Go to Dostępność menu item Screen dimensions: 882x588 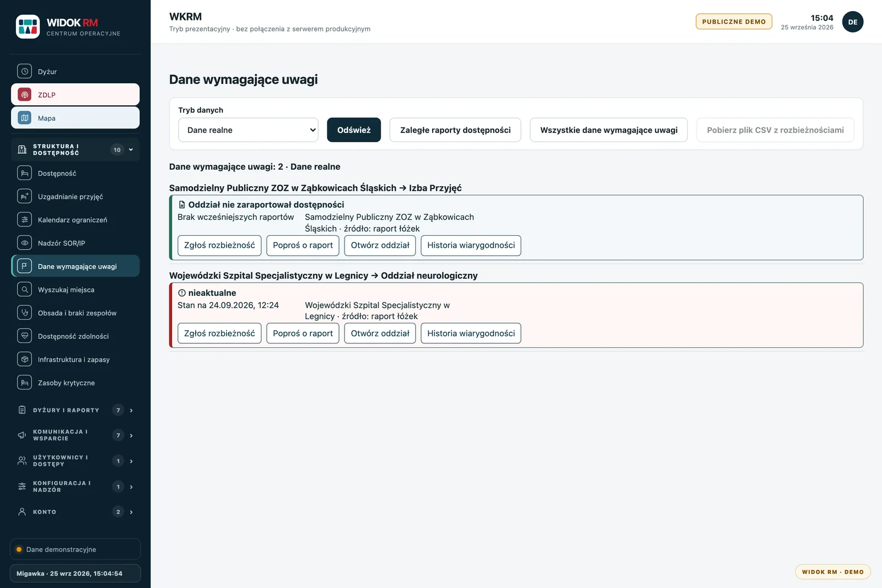click(x=75, y=173)
